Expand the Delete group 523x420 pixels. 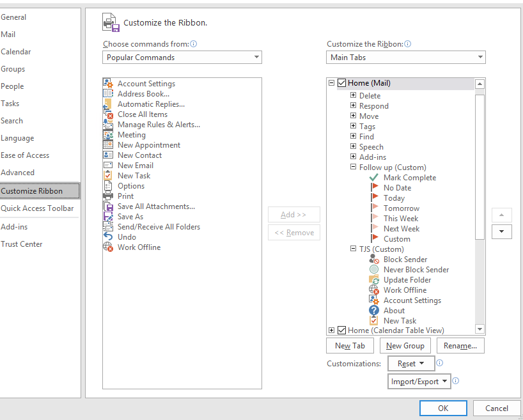coord(353,95)
